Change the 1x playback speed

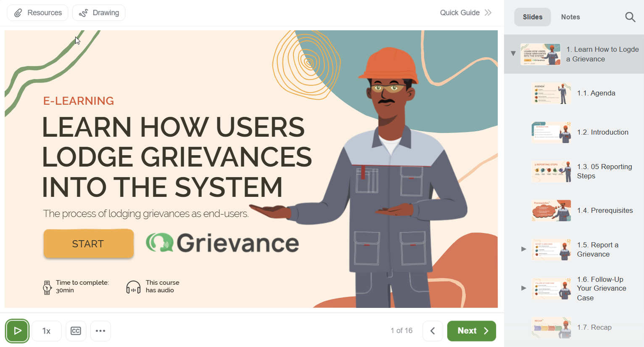point(46,331)
